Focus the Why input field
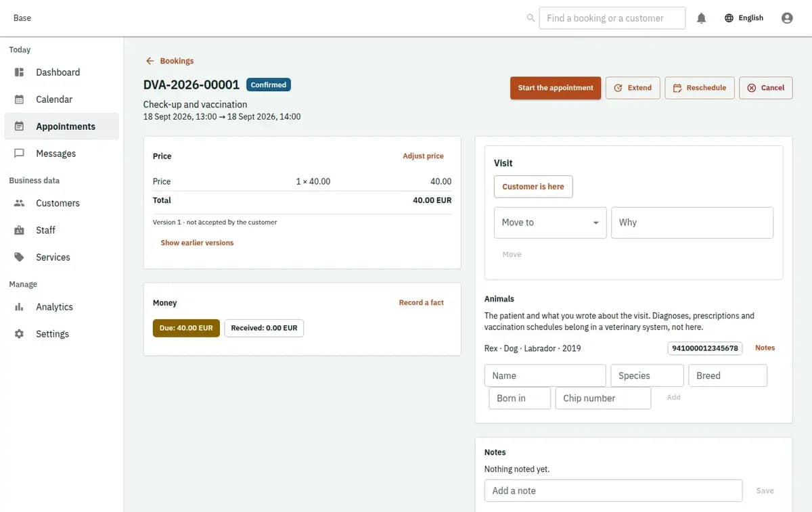This screenshot has width=812, height=512. pos(692,223)
